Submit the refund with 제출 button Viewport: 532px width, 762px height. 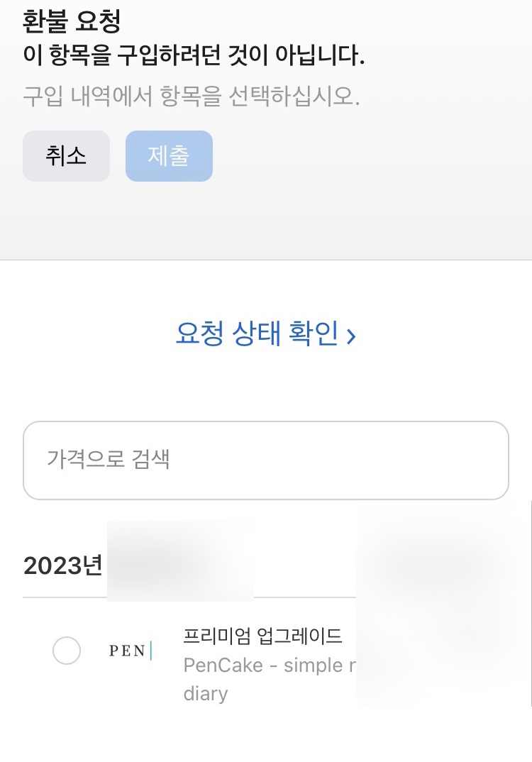click(x=169, y=156)
